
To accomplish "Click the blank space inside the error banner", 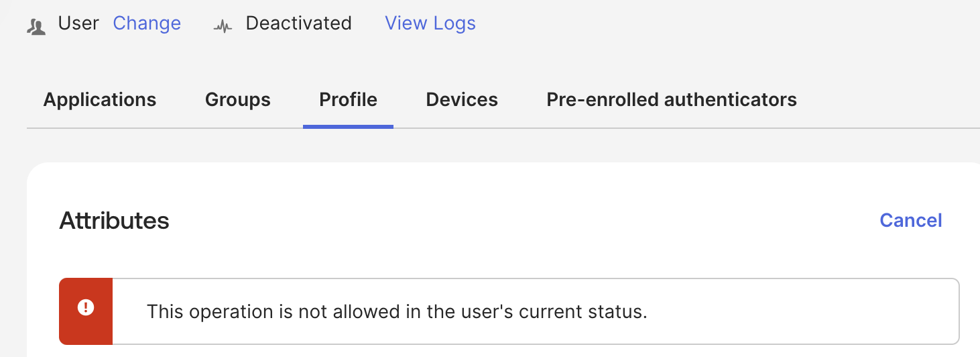I will [x=804, y=312].
